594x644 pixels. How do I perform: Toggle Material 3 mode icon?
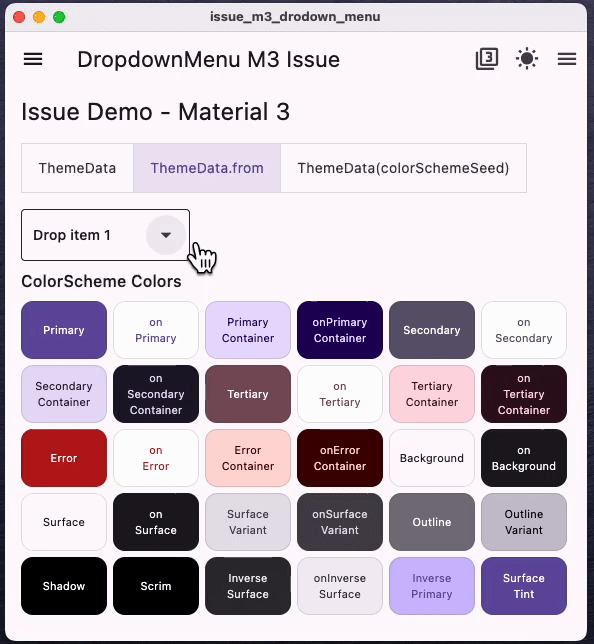487,59
